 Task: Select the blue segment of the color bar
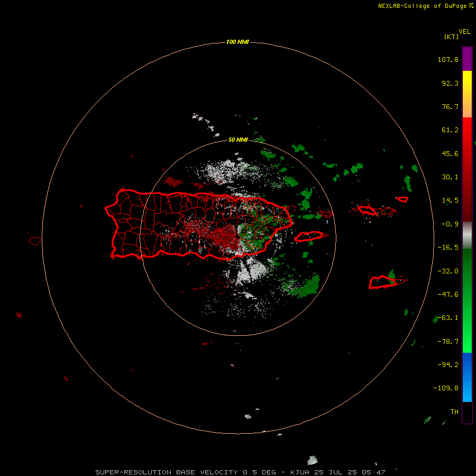[467, 377]
